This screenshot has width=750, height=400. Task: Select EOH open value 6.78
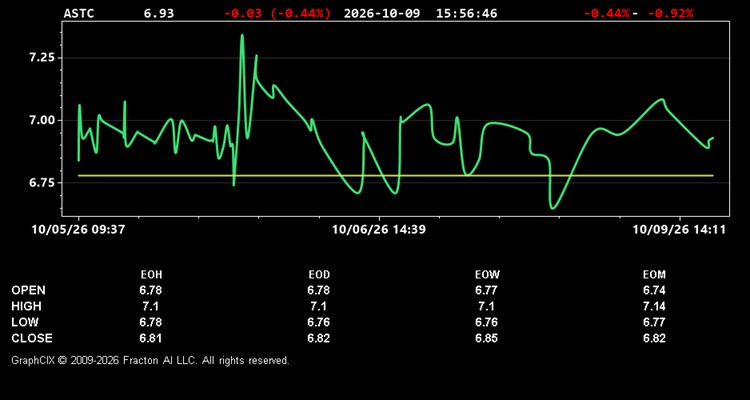pos(151,290)
